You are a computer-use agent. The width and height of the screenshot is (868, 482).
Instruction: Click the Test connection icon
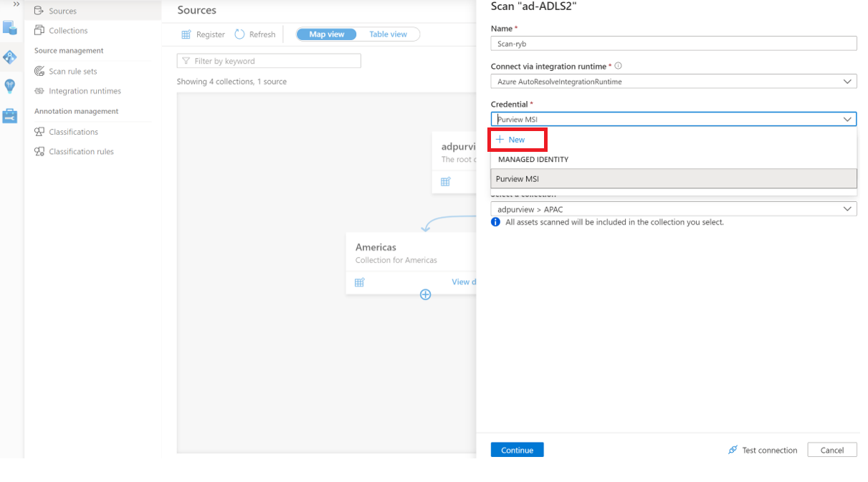[x=733, y=450]
